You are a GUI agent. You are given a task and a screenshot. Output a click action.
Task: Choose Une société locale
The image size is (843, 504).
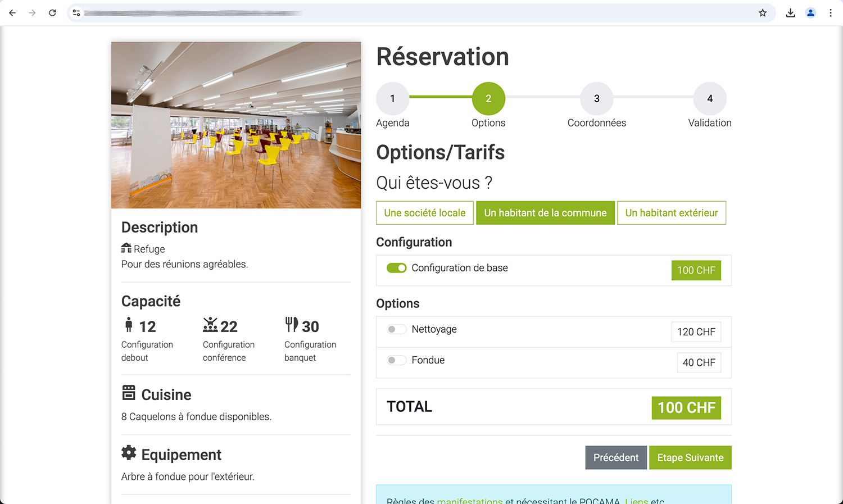[x=424, y=213]
